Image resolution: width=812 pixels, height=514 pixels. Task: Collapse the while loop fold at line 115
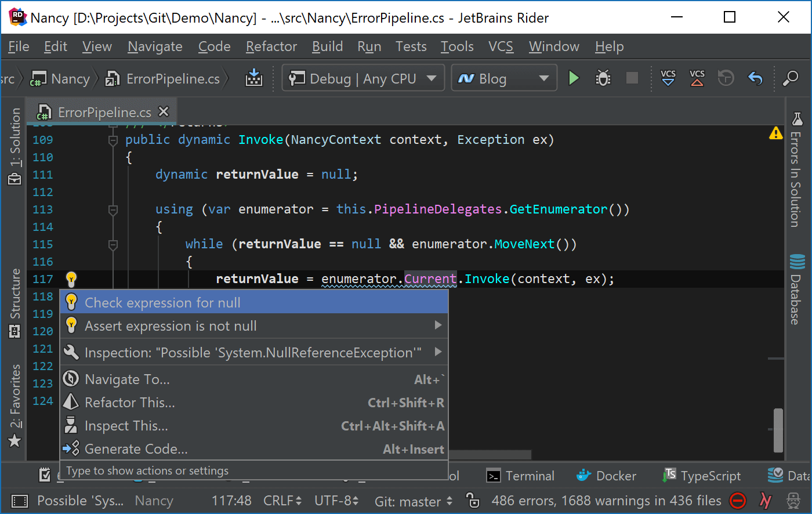pyautogui.click(x=113, y=244)
